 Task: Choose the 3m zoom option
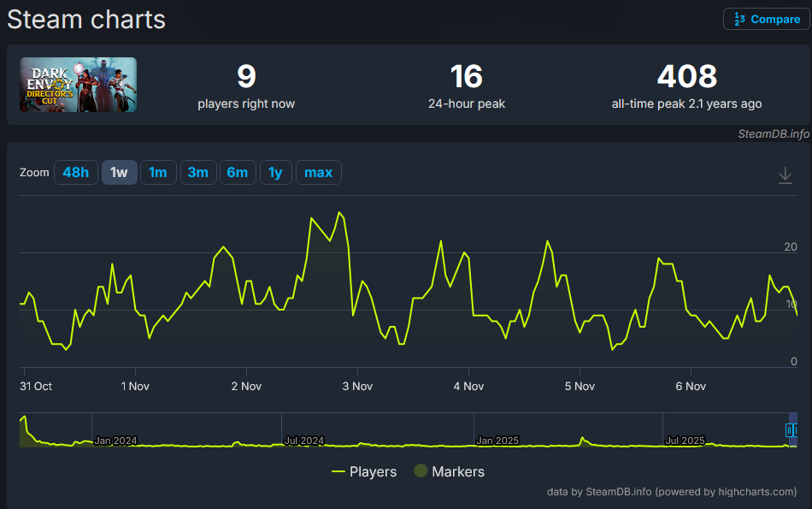(197, 172)
